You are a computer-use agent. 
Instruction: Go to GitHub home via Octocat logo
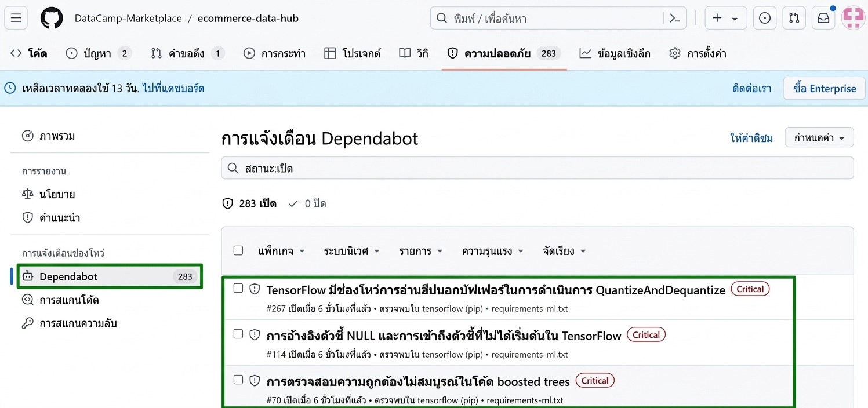point(52,19)
